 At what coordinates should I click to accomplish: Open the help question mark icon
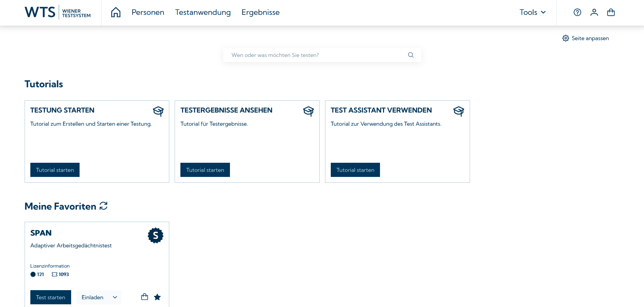577,12
